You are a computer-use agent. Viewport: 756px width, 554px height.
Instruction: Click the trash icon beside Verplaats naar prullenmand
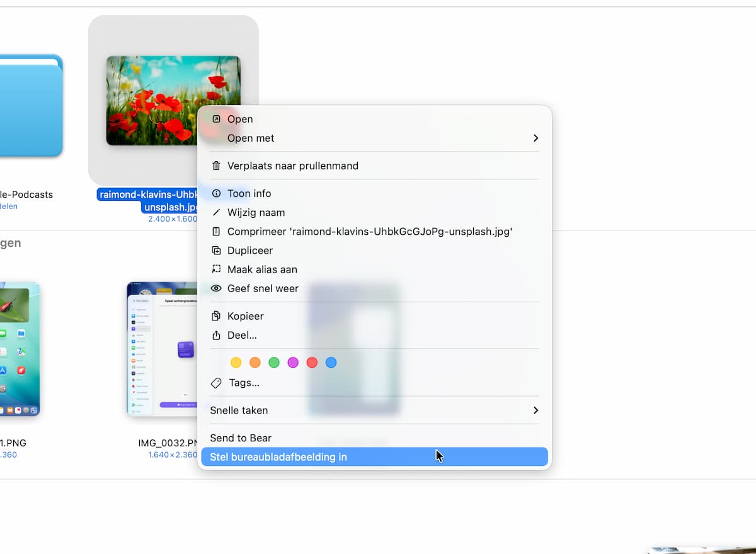pos(216,166)
